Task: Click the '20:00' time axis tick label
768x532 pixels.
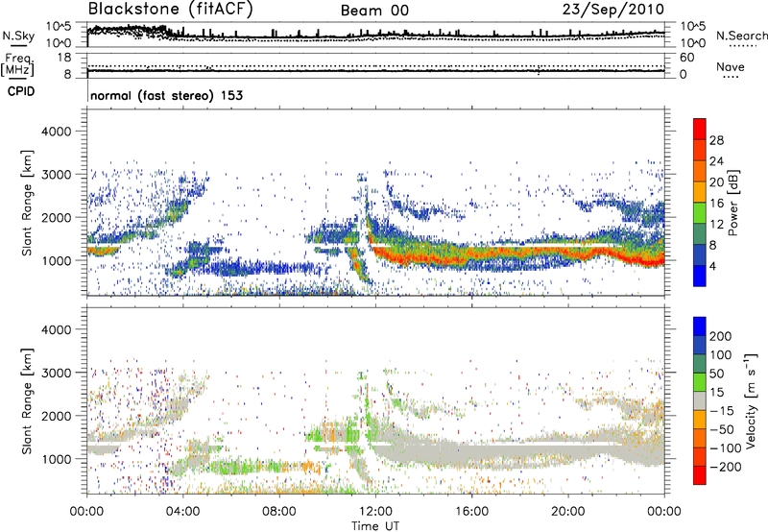Action: pyautogui.click(x=568, y=512)
